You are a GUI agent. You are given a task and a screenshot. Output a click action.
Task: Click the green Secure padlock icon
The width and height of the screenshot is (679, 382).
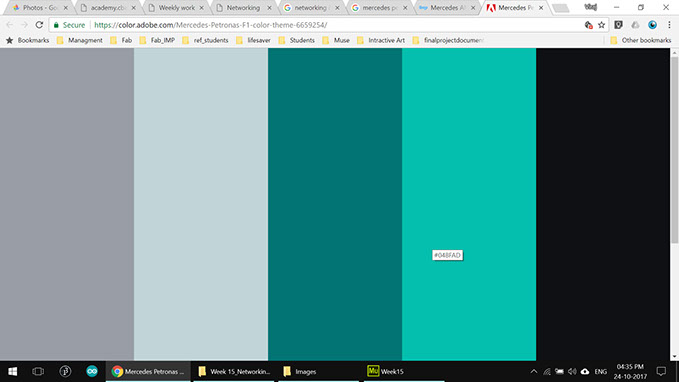(x=56, y=25)
